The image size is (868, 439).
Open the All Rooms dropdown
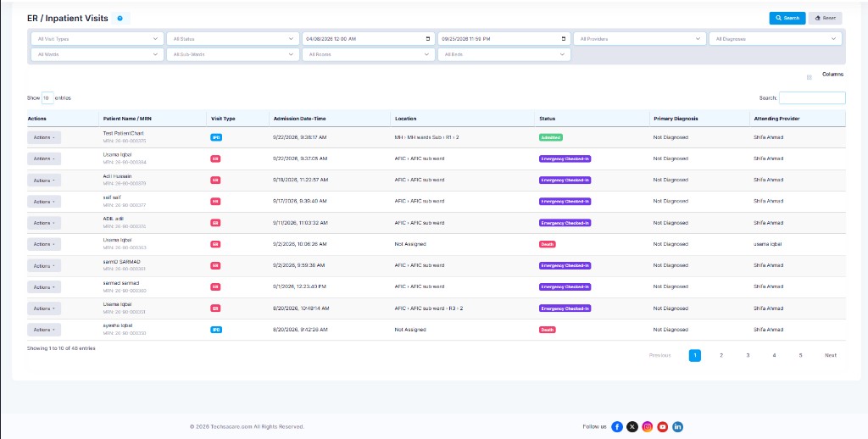click(368, 54)
